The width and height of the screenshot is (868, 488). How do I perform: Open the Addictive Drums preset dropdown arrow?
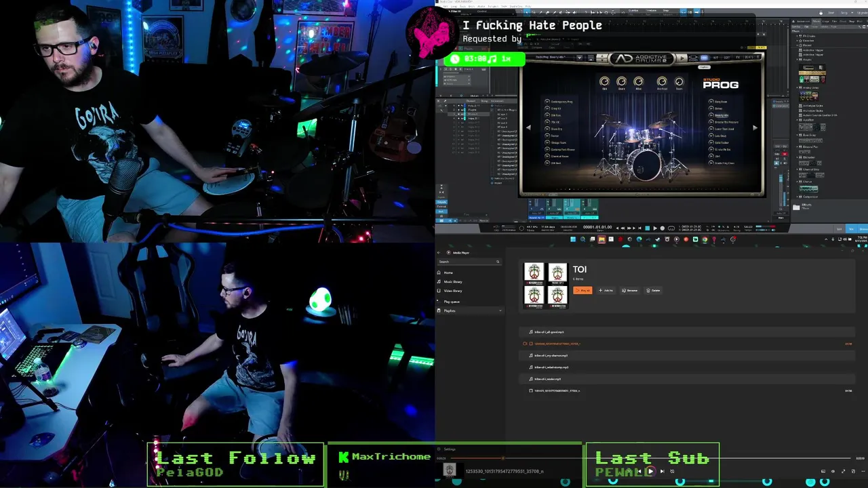pyautogui.click(x=578, y=58)
